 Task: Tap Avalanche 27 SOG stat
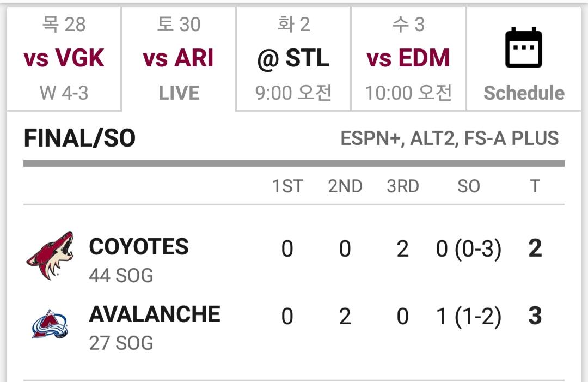click(121, 343)
